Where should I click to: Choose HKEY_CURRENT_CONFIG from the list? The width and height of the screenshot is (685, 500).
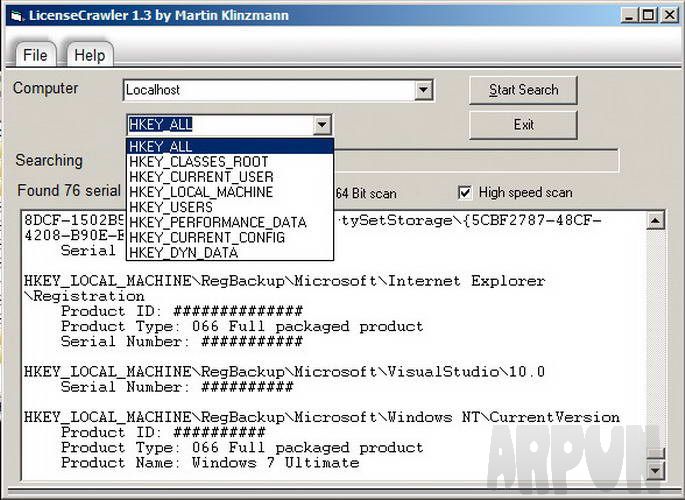tap(230, 238)
